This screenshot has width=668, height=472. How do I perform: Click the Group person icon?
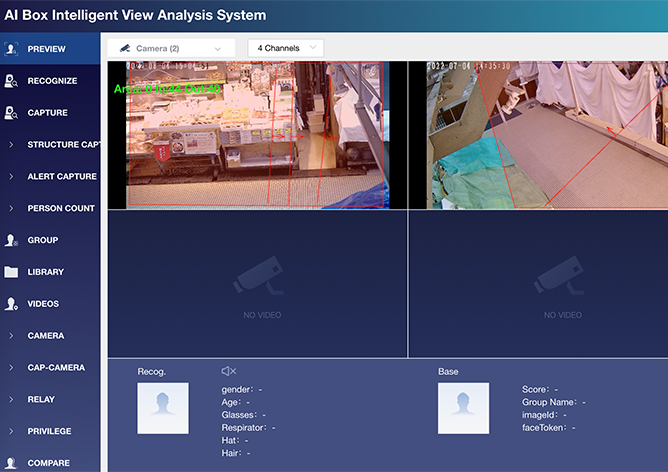pos(11,240)
